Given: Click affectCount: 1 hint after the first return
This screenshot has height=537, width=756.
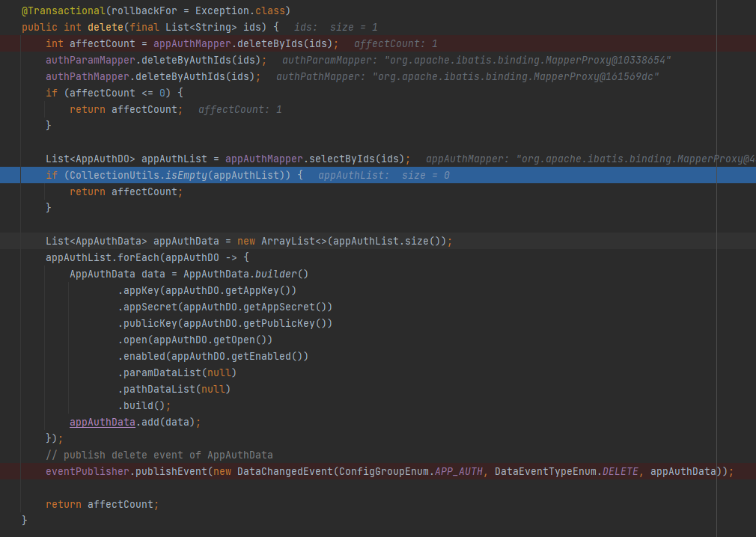Looking at the screenshot, I should pyautogui.click(x=240, y=109).
